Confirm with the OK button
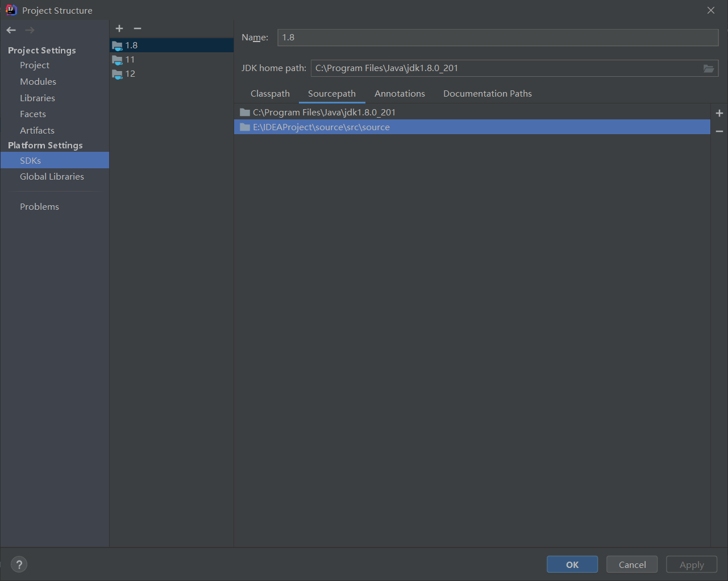This screenshot has height=581, width=728. pos(572,565)
